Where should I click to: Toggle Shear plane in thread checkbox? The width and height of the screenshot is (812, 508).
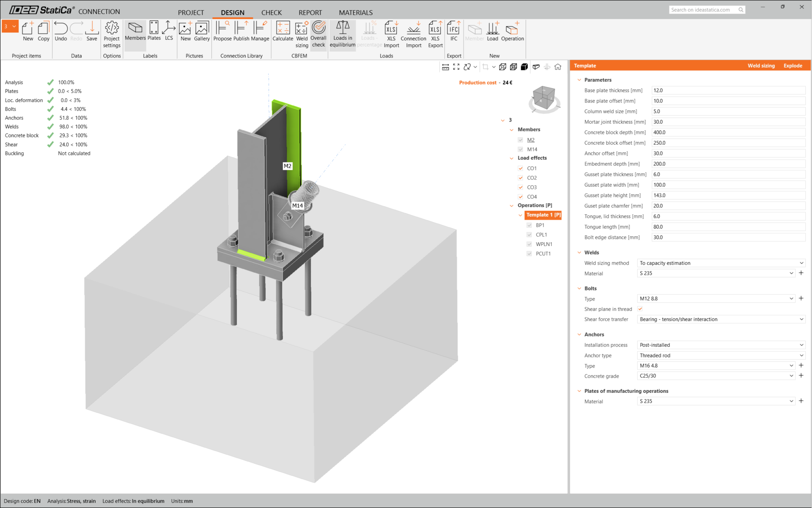(x=640, y=309)
